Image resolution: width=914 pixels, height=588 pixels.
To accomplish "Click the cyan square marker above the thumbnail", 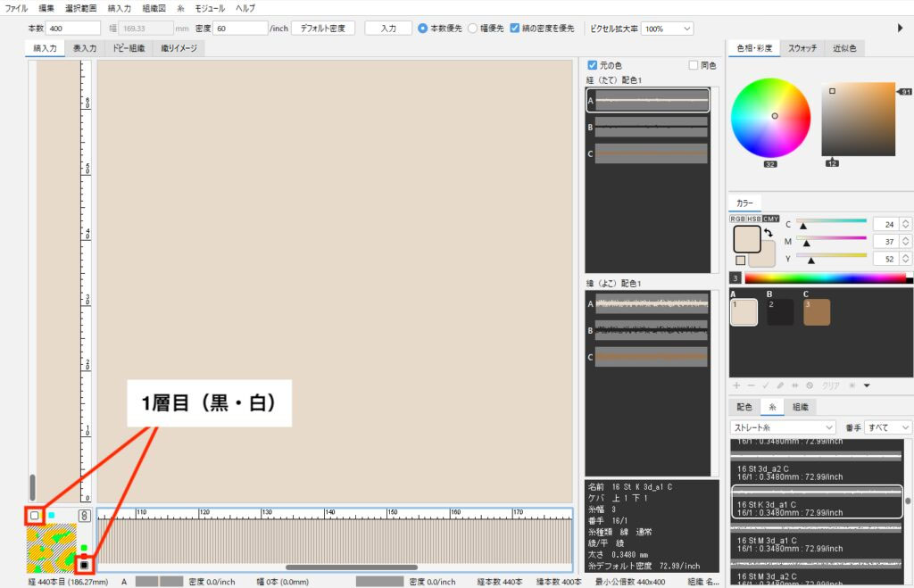I will click(52, 516).
